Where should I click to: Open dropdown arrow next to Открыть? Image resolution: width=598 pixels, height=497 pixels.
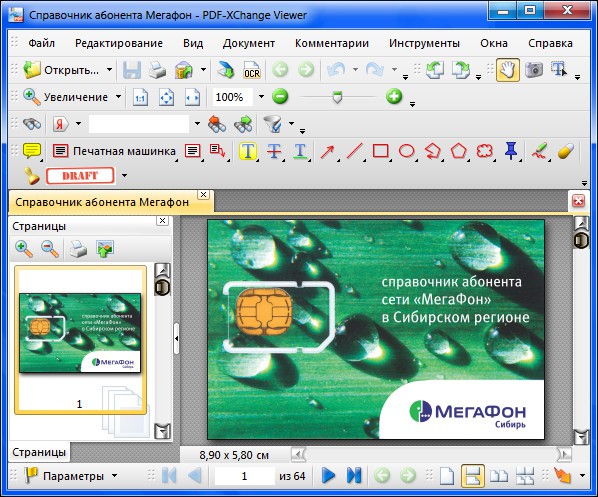pos(109,70)
